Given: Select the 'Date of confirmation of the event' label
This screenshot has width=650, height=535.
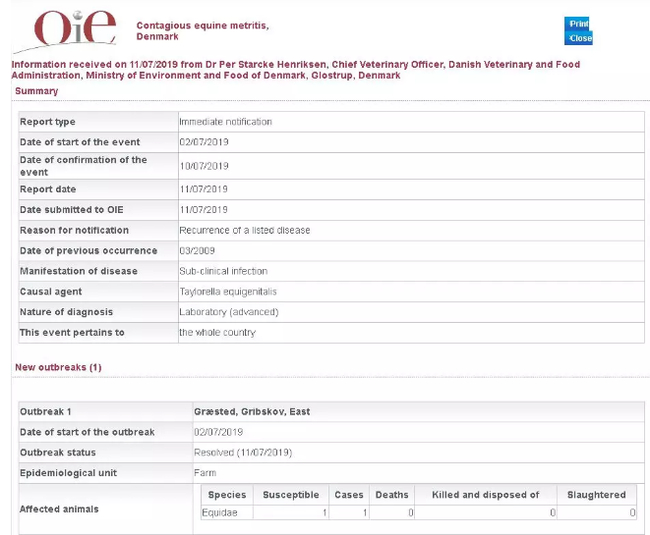Looking at the screenshot, I should pos(83,166).
